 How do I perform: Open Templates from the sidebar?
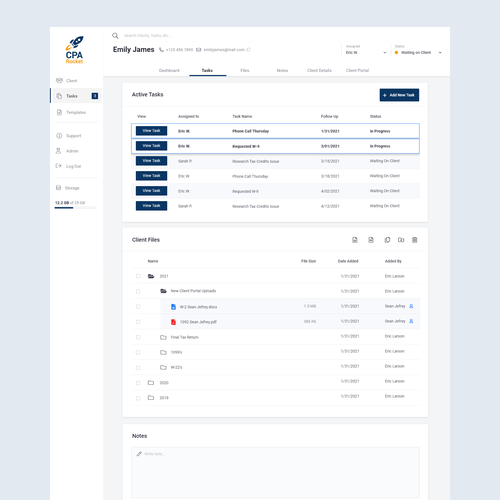(x=71, y=112)
